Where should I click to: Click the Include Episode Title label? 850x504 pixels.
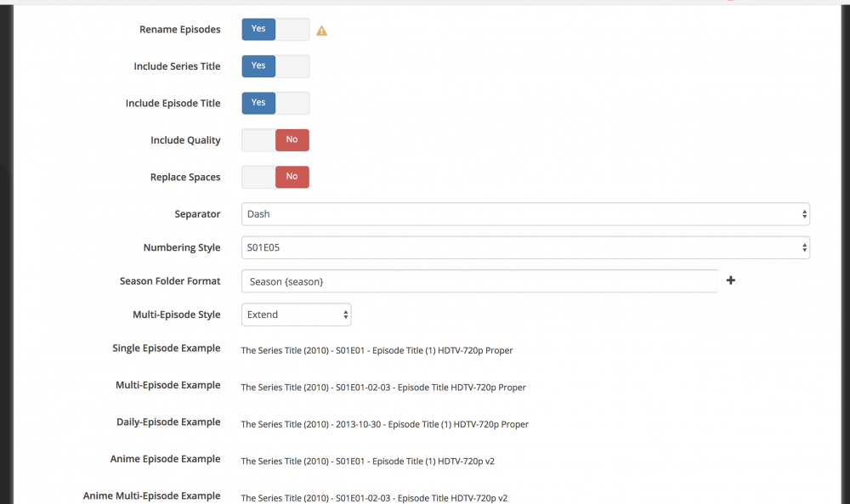173,103
